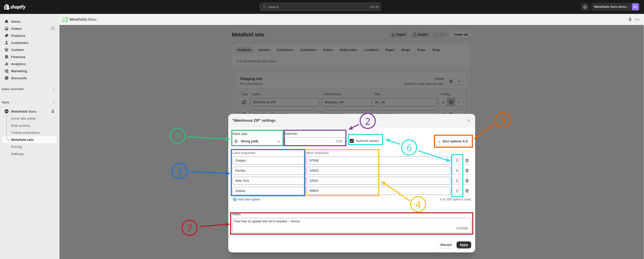
Task: Open Warehouse ZIP gear settings
Action: coord(451,102)
